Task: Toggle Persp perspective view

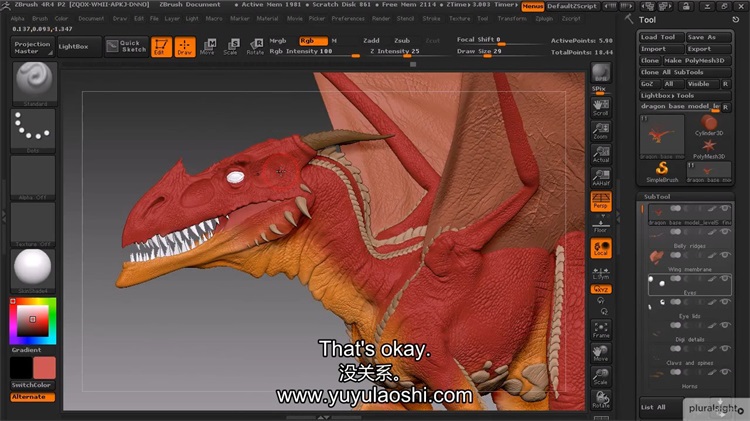Action: [x=601, y=201]
